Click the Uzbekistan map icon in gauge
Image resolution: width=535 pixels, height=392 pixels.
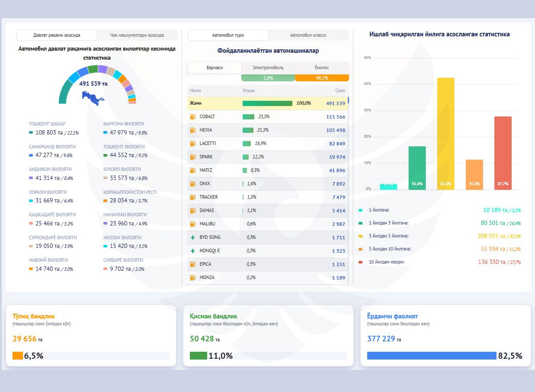coord(93,98)
